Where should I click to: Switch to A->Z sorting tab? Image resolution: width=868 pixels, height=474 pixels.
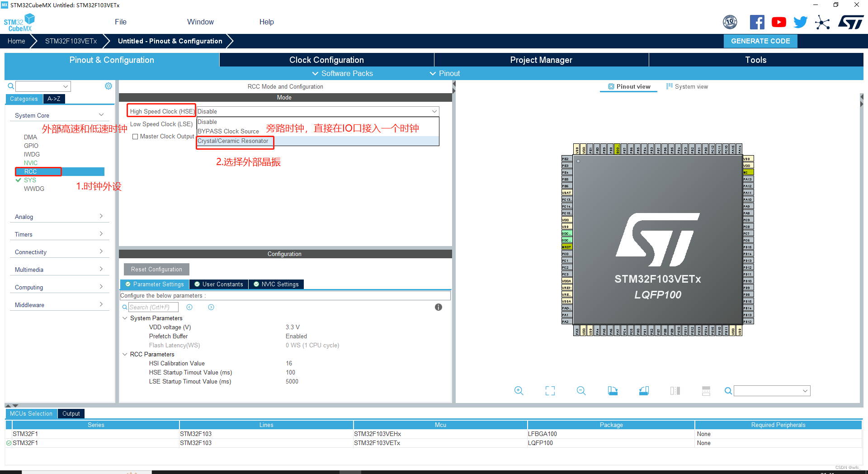click(x=54, y=99)
